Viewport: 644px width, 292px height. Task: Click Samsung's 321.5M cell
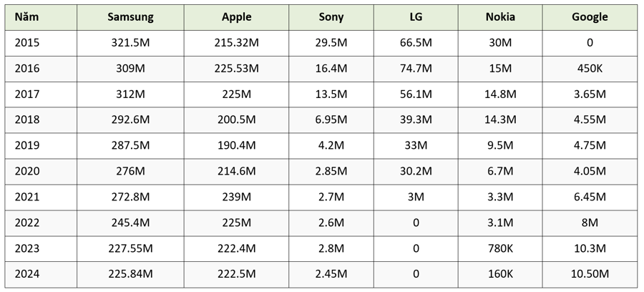(130, 43)
